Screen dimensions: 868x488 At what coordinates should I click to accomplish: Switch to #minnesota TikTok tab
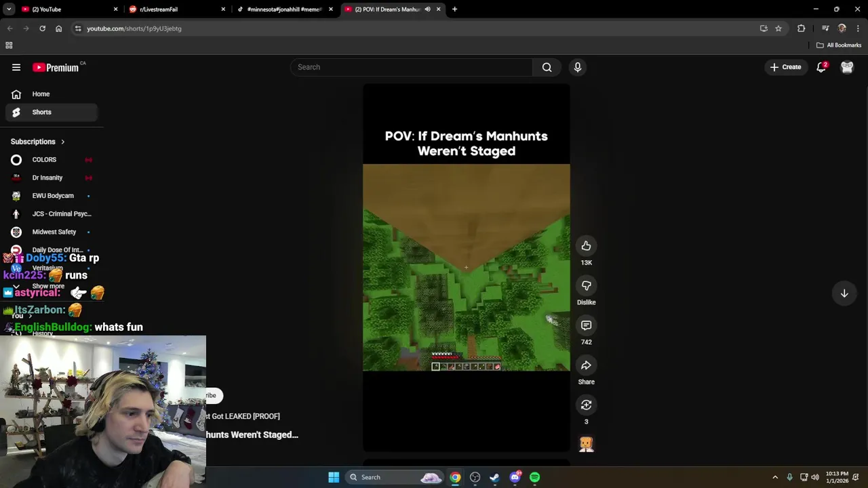coord(286,9)
